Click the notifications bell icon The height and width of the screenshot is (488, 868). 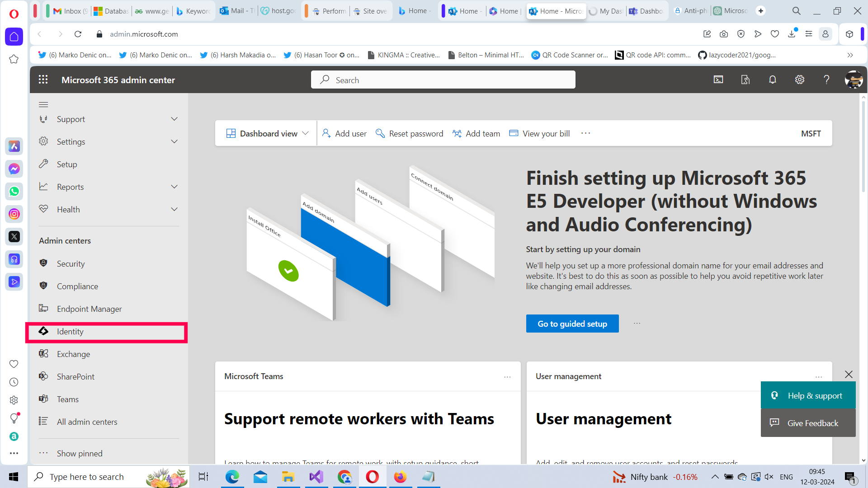[772, 79]
